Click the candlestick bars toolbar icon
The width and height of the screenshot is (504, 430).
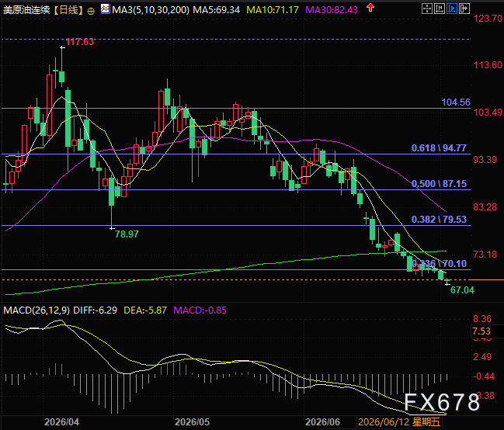(x=440, y=9)
